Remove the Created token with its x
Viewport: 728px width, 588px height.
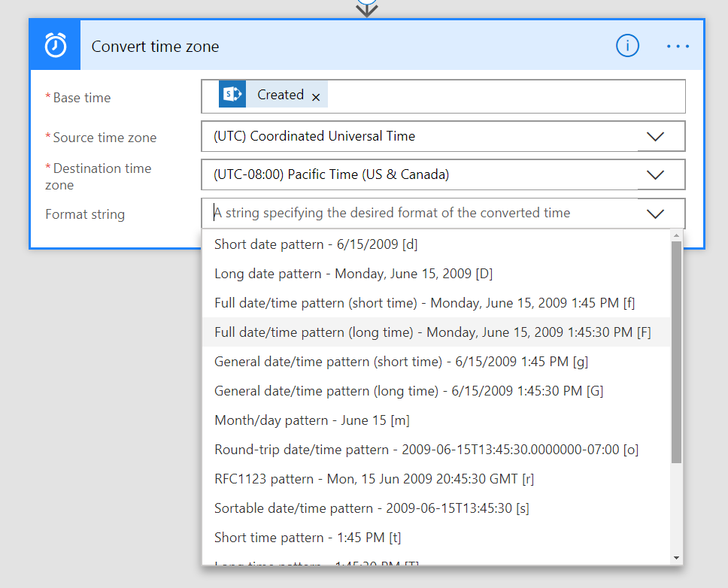(316, 97)
